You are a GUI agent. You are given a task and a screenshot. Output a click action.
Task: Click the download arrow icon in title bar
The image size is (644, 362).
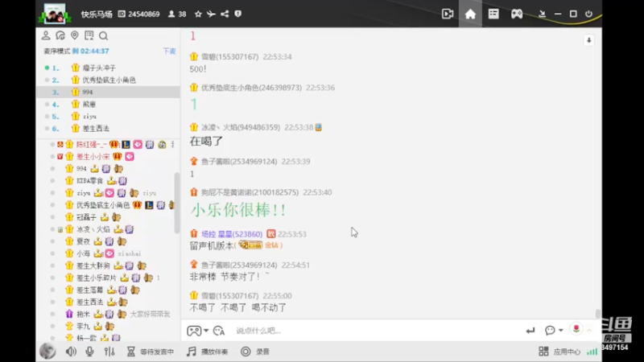point(542,14)
